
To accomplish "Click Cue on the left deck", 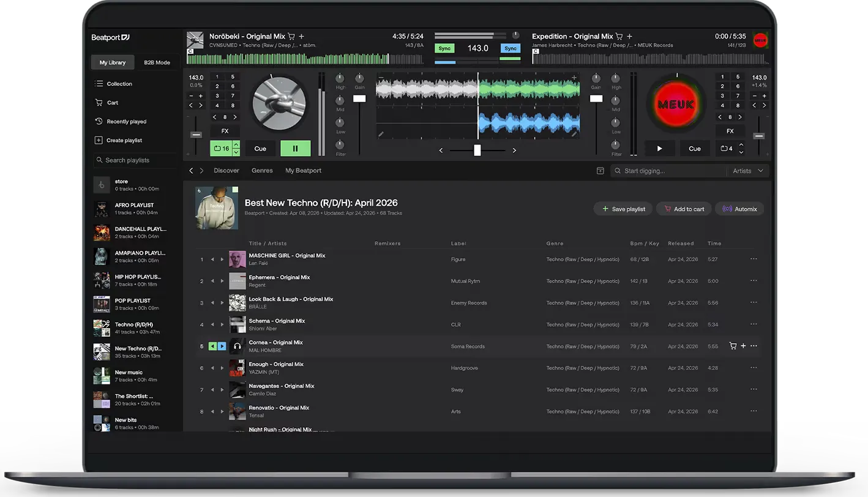I will pos(260,148).
